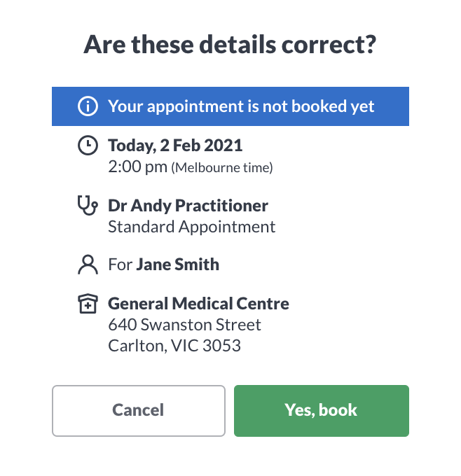The image size is (461, 476).
Task: Select Dr Andy Practitioner name
Action: [x=188, y=206]
